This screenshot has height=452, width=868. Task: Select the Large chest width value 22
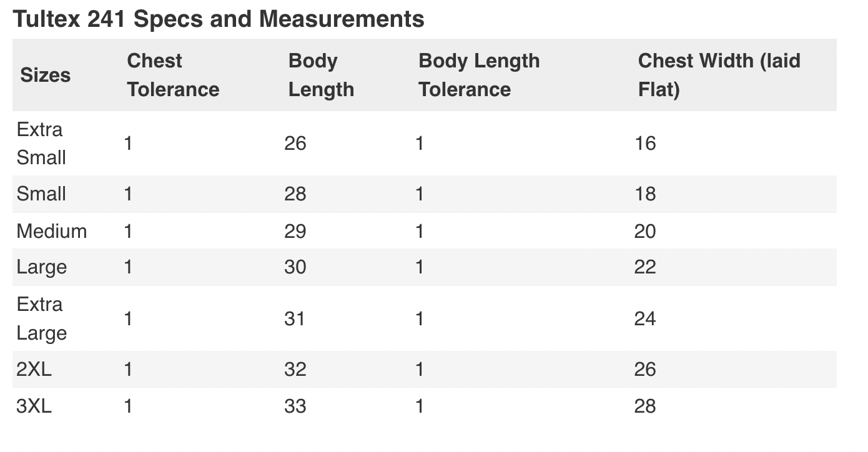(x=645, y=267)
